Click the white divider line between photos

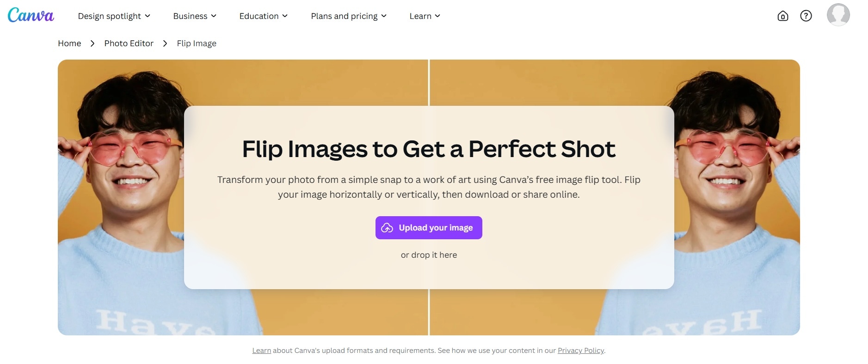coord(429,82)
